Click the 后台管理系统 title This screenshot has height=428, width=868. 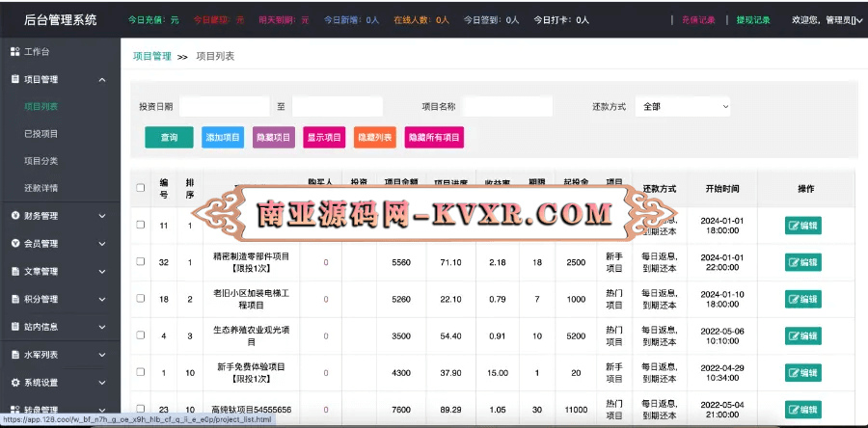[61, 20]
